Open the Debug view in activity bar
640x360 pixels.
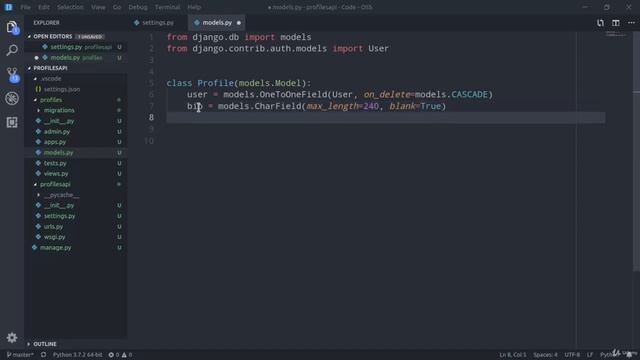pos(12,98)
